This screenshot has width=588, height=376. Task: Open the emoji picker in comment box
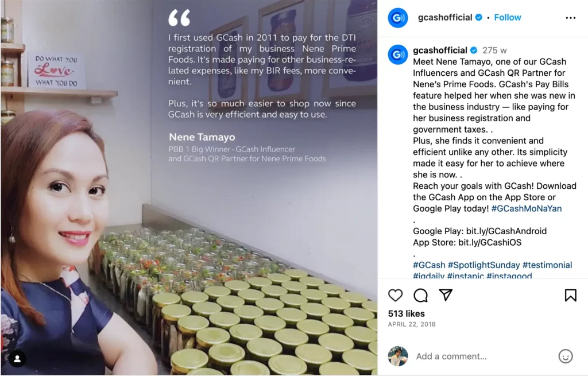pyautogui.click(x=566, y=356)
